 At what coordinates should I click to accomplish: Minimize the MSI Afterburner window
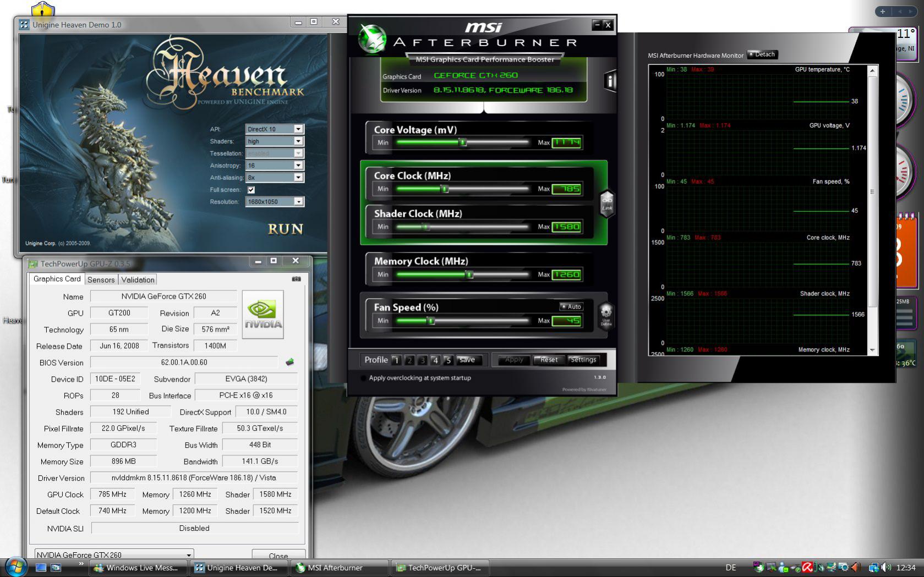point(597,25)
